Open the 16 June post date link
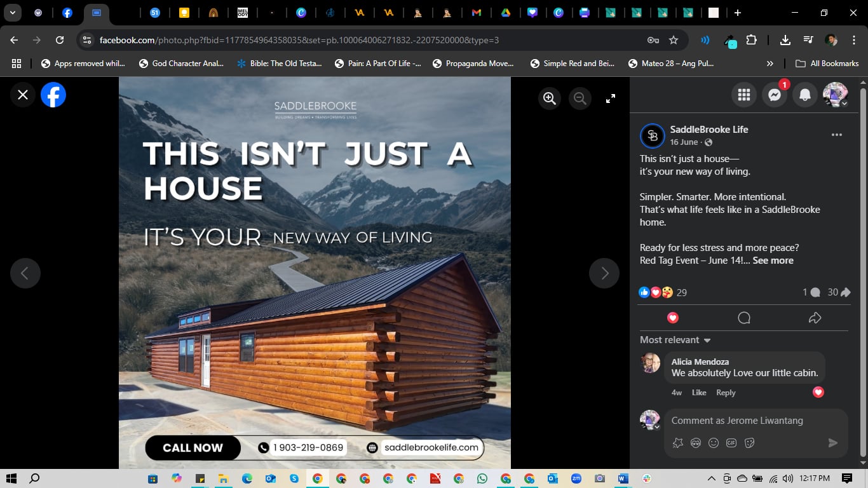 [x=684, y=142]
